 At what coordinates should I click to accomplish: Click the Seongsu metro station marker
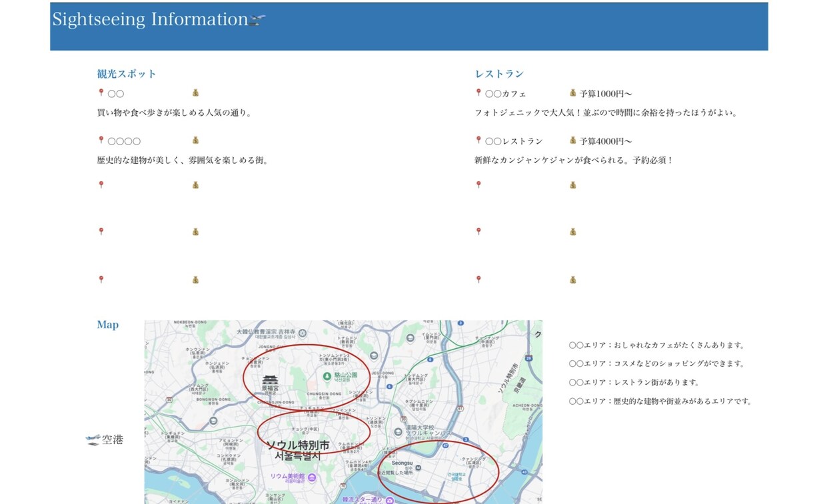point(418,467)
